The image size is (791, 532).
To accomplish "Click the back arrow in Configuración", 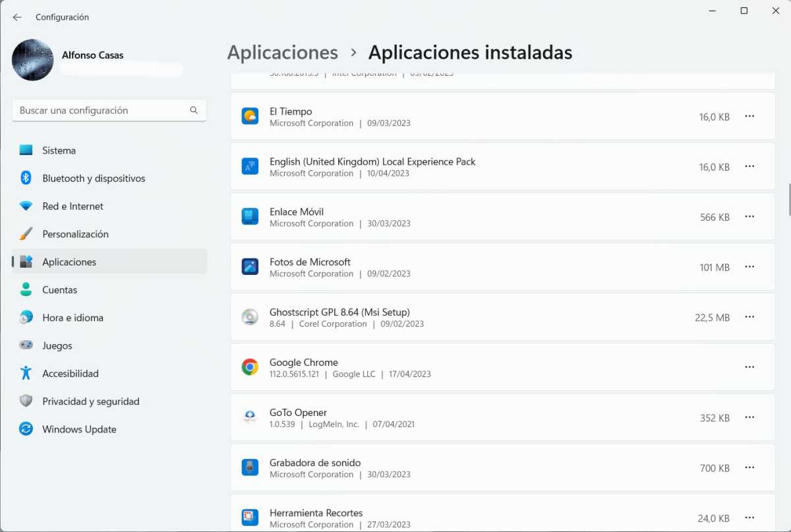I will (17, 17).
